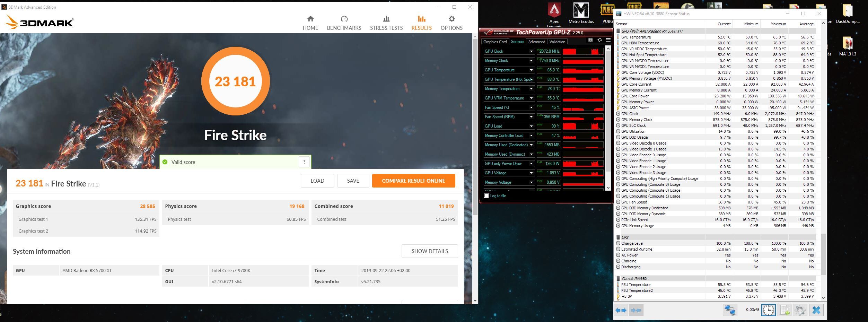Open the HOME section in 3DMark

[x=310, y=23]
